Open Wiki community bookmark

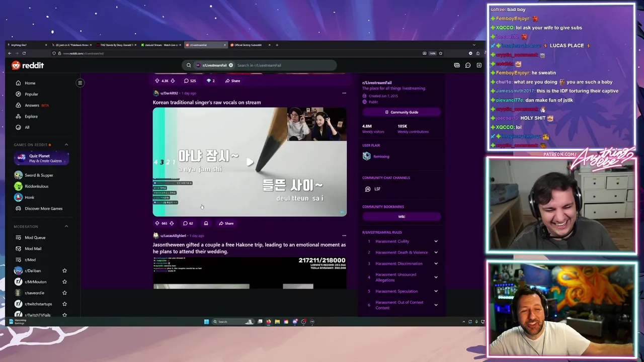pyautogui.click(x=401, y=217)
